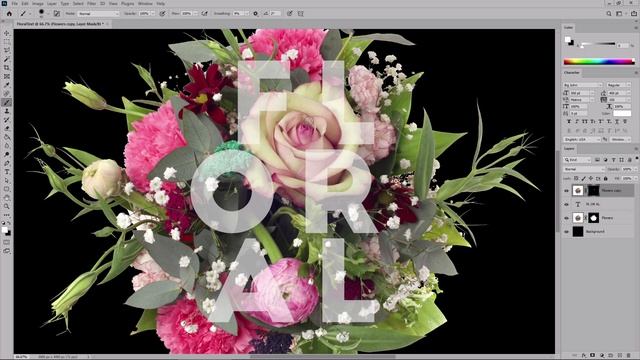Select the Eyedropper tool
The height and width of the screenshot is (360, 640).
(7, 85)
